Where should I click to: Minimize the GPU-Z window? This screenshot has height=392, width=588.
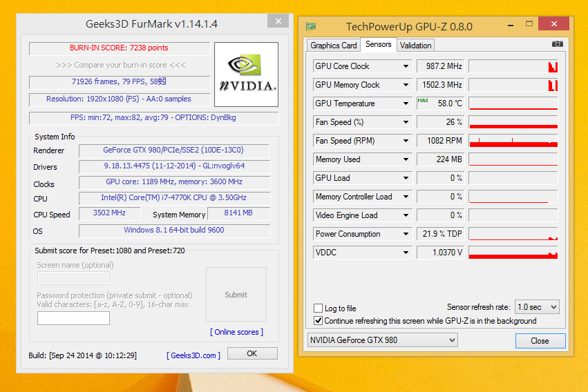[x=511, y=26]
